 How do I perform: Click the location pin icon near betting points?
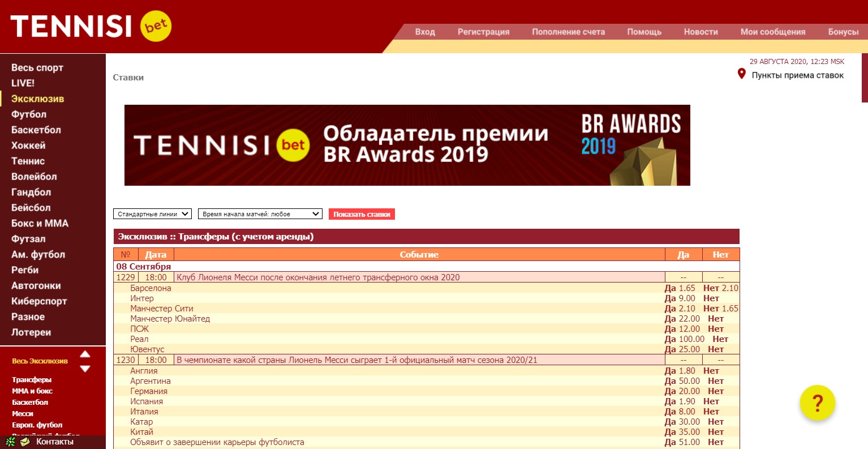741,74
